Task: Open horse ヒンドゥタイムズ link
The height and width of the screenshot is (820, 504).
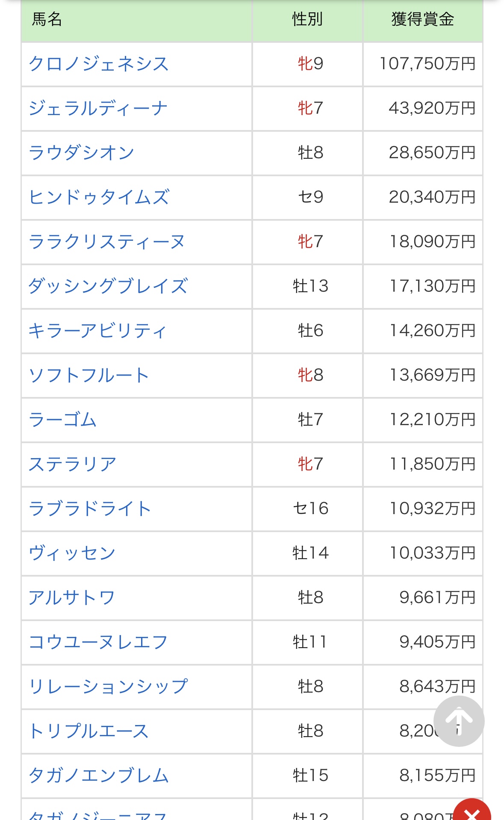Action: click(x=99, y=197)
